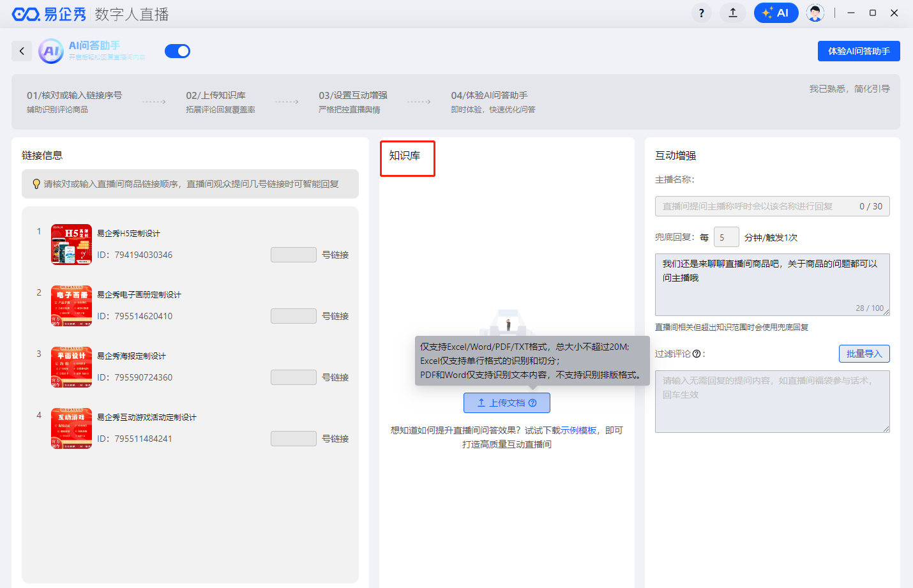This screenshot has height=588, width=913.
Task: Click product title 易企秀H5定制设计
Action: [x=128, y=234]
